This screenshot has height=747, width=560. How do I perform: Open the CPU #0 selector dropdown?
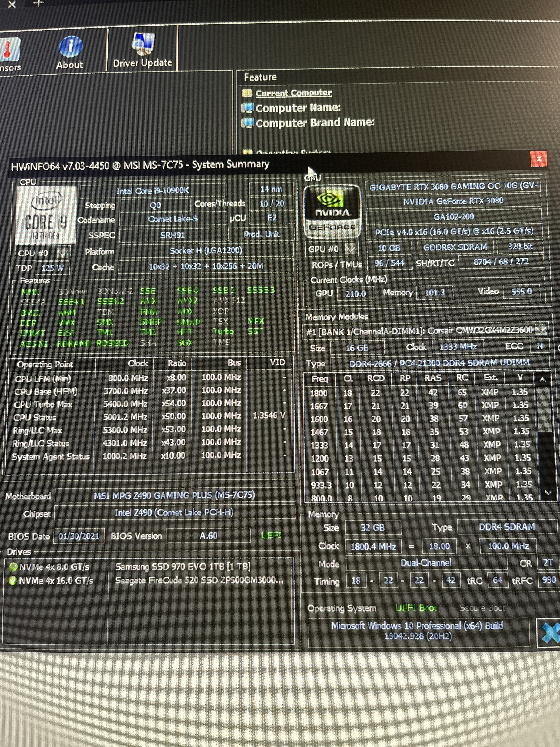(x=62, y=253)
